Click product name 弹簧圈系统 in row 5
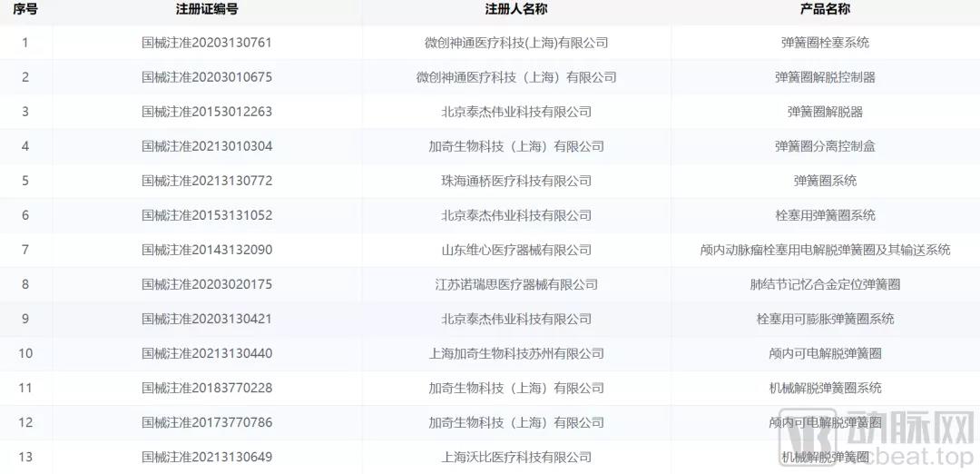This screenshot has height=474, width=980. coord(825,181)
